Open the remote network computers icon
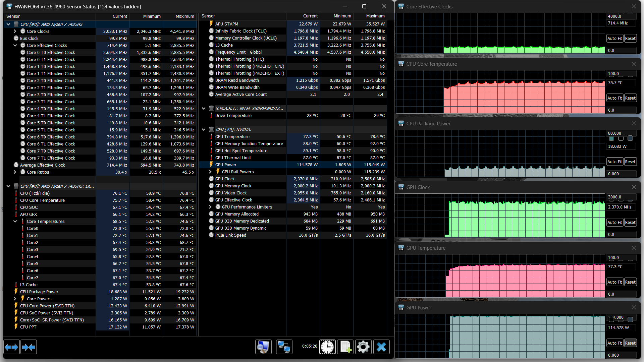This screenshot has width=644, height=362. 284,347
